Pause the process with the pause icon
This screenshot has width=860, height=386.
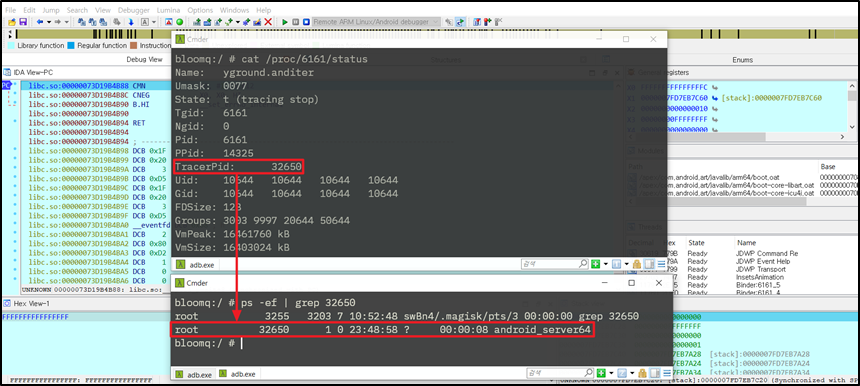tap(296, 22)
